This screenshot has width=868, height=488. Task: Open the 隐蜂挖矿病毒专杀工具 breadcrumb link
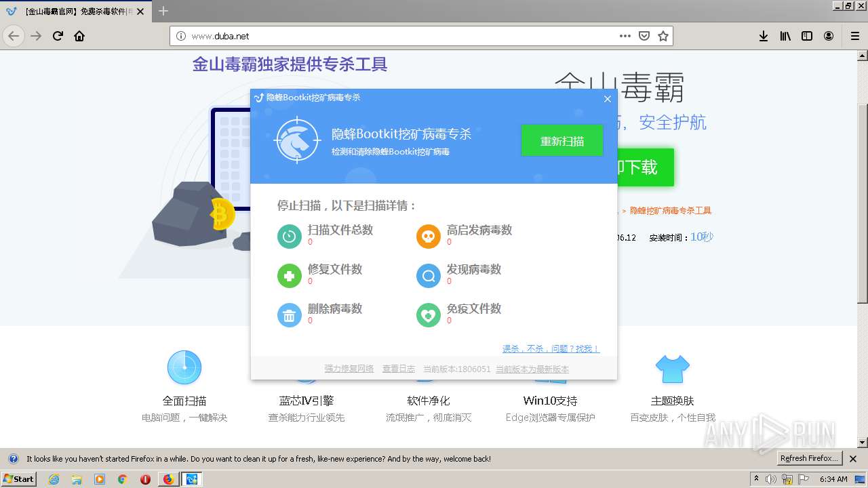pyautogui.click(x=671, y=211)
